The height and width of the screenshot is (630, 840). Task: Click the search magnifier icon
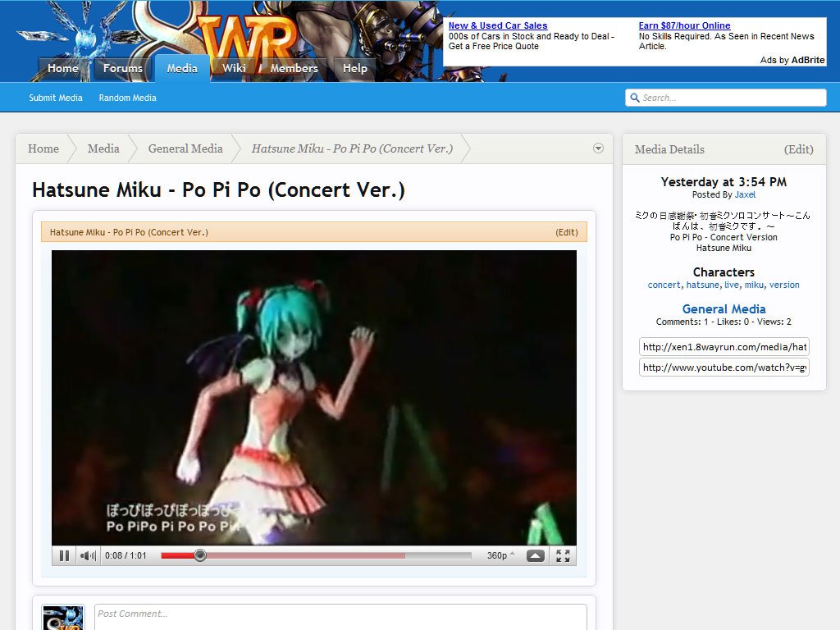click(635, 98)
